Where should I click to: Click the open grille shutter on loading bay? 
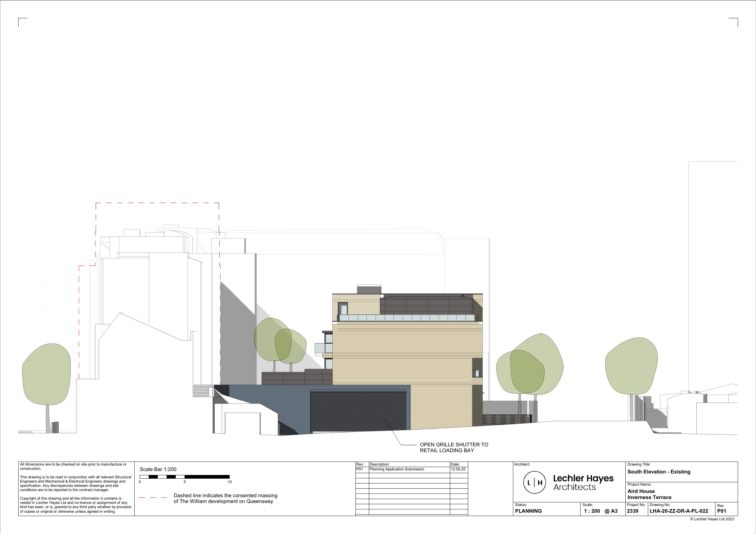[x=358, y=412]
